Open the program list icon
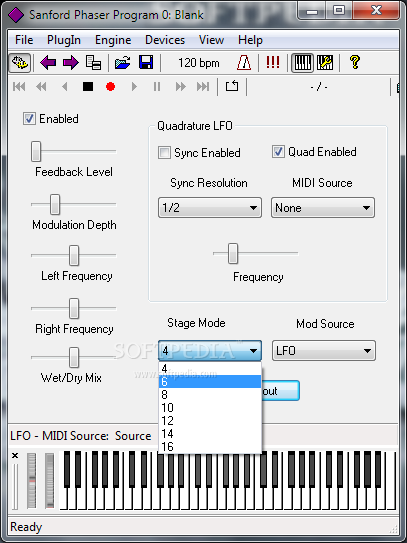This screenshot has height=543, width=407. [x=94, y=63]
